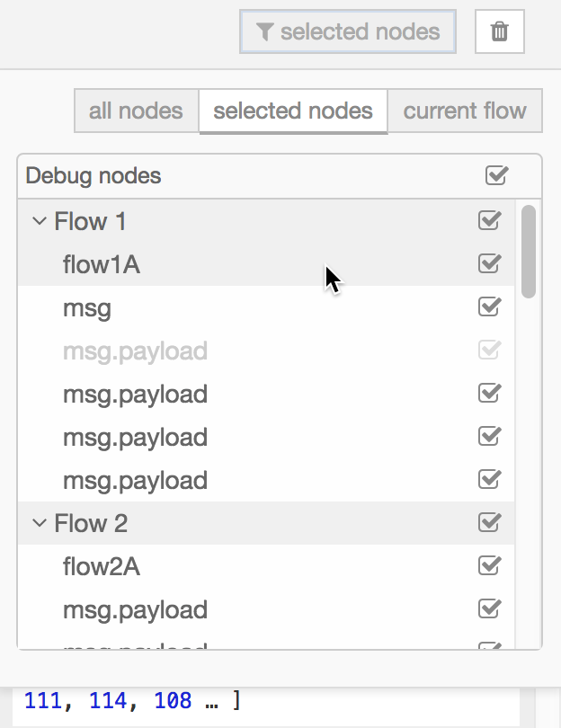Image resolution: width=561 pixels, height=728 pixels.
Task: Click the msg debug node label
Action: click(87, 308)
